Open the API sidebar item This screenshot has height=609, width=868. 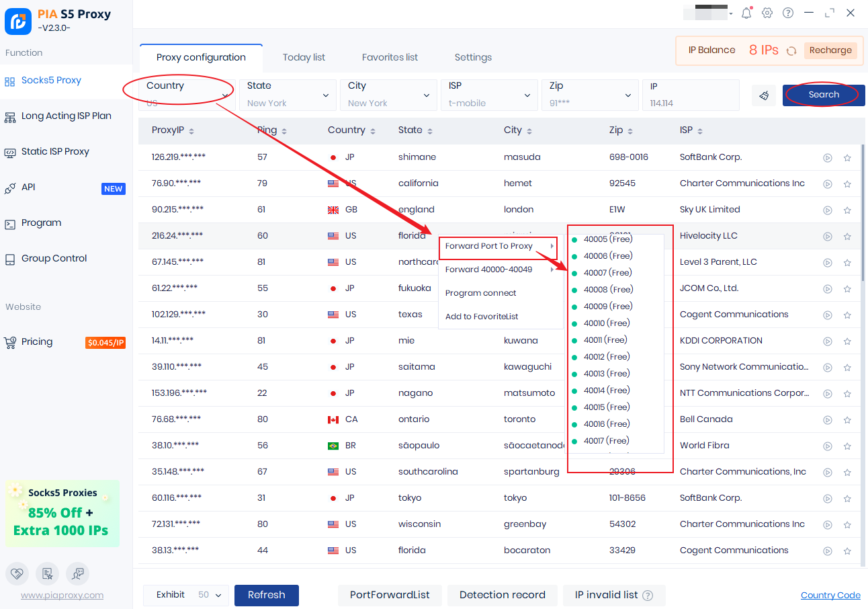(x=28, y=188)
